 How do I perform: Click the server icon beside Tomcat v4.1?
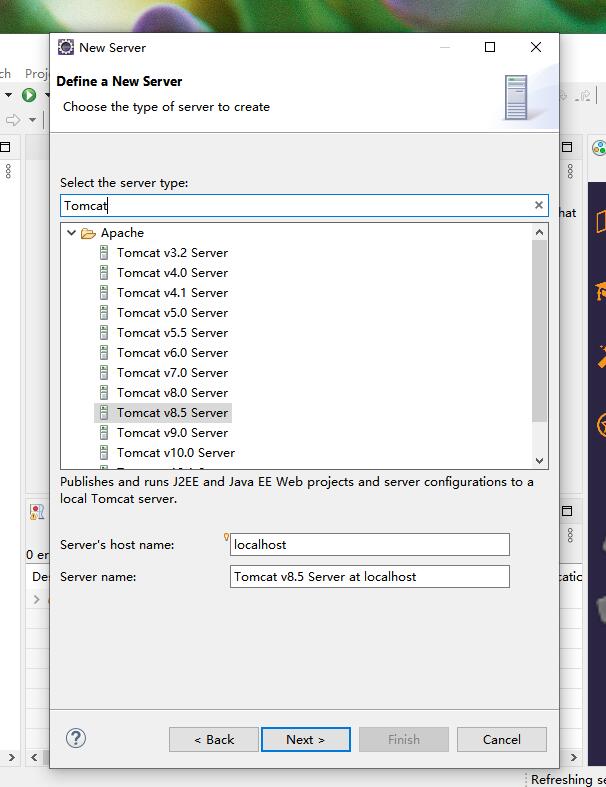pos(104,293)
